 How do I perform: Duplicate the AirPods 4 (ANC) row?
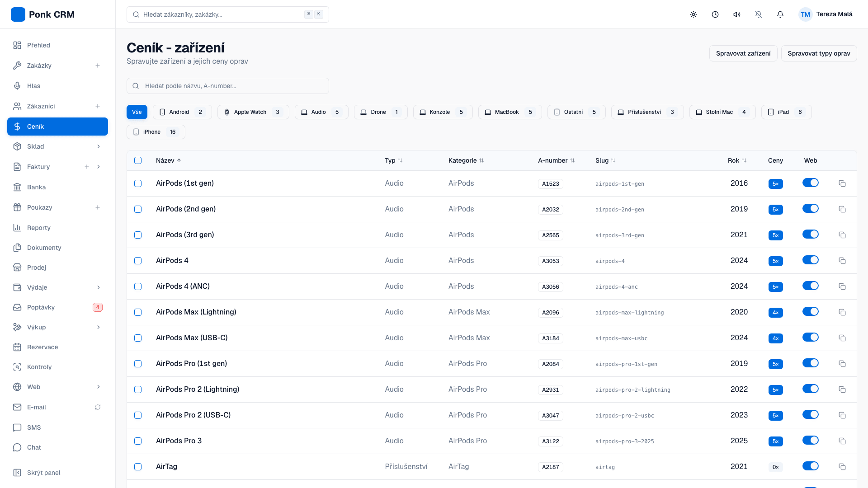pyautogui.click(x=842, y=286)
